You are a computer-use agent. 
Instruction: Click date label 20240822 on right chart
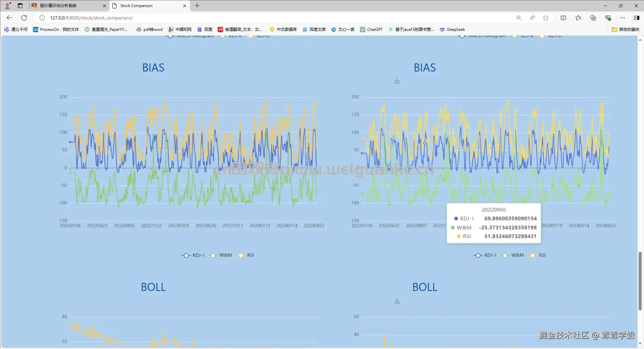[x=606, y=226]
